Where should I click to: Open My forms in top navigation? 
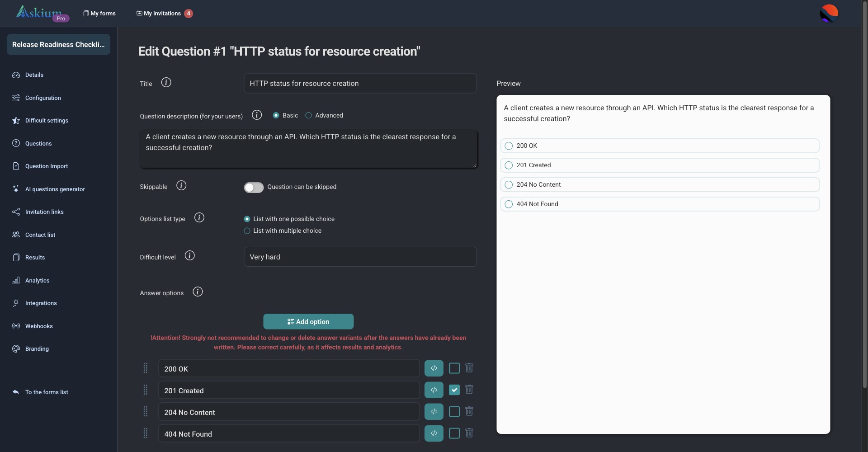click(x=99, y=14)
